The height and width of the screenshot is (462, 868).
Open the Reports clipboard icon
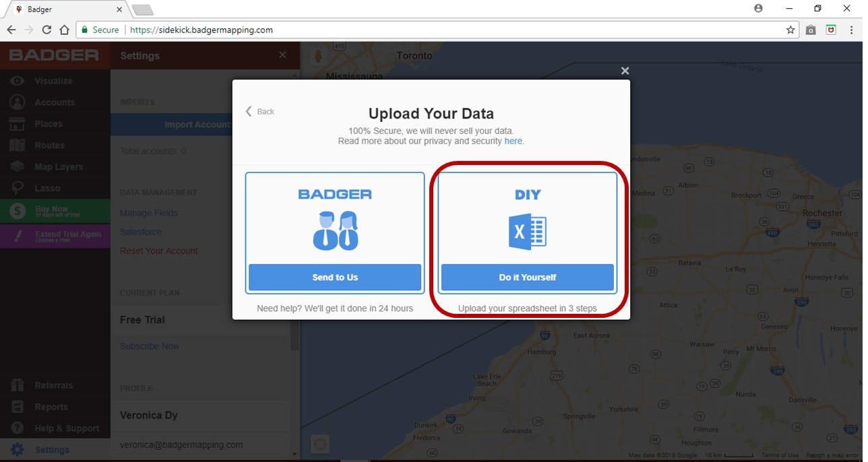[x=17, y=407]
